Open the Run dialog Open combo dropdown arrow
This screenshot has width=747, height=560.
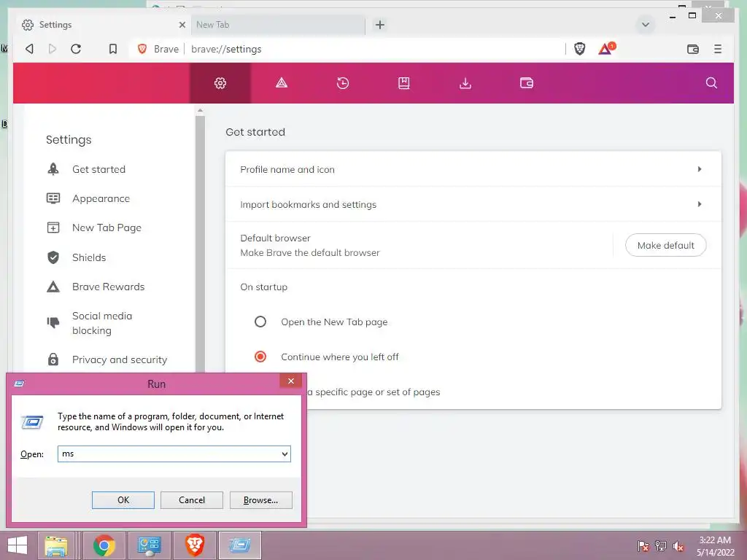coord(285,454)
